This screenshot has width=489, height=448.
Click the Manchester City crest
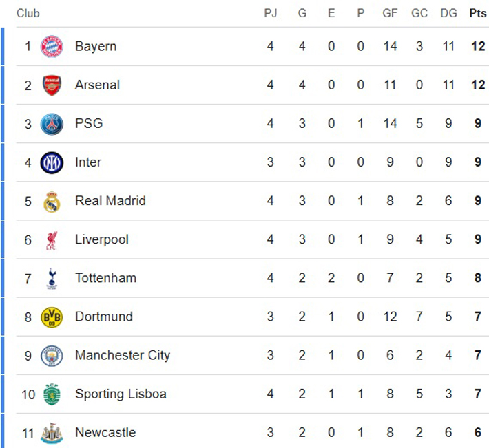[x=52, y=355]
